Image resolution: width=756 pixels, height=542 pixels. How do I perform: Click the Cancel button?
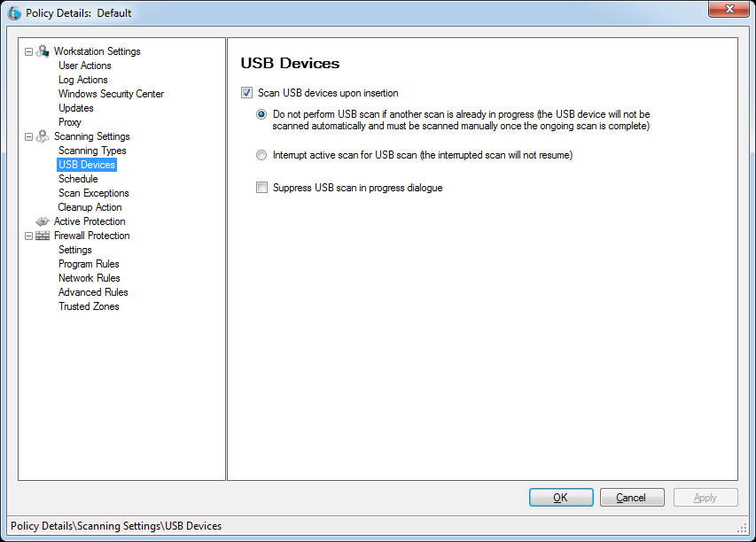[632, 498]
